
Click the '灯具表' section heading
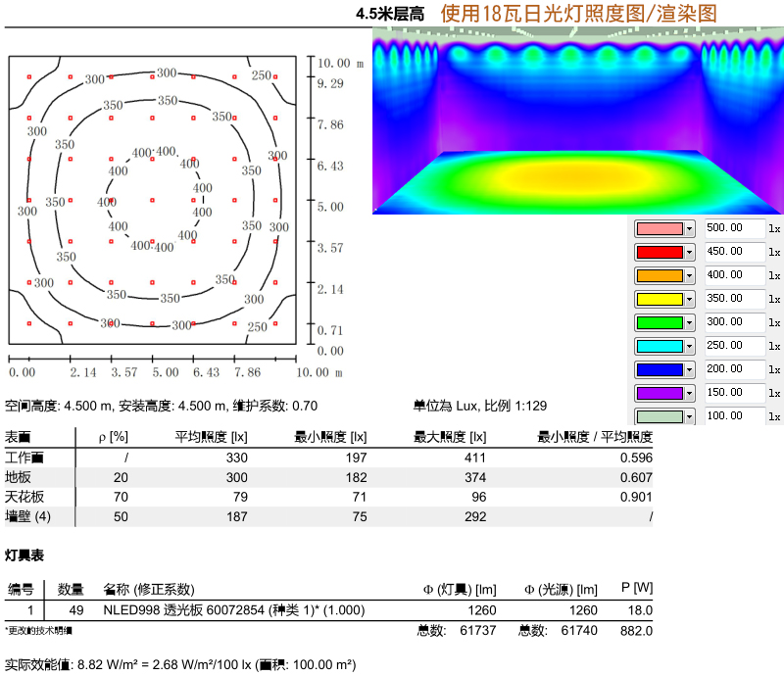coord(24,555)
